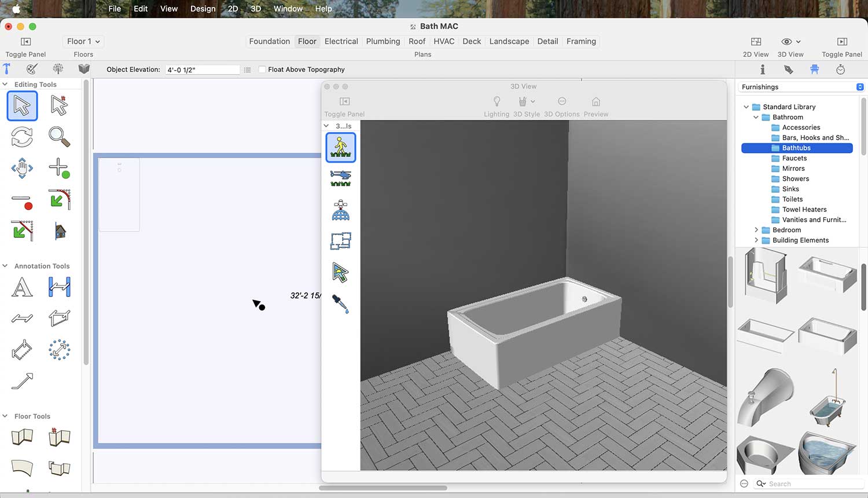Open the 3D View lighting settings
Image resolution: width=868 pixels, height=498 pixels.
click(496, 105)
